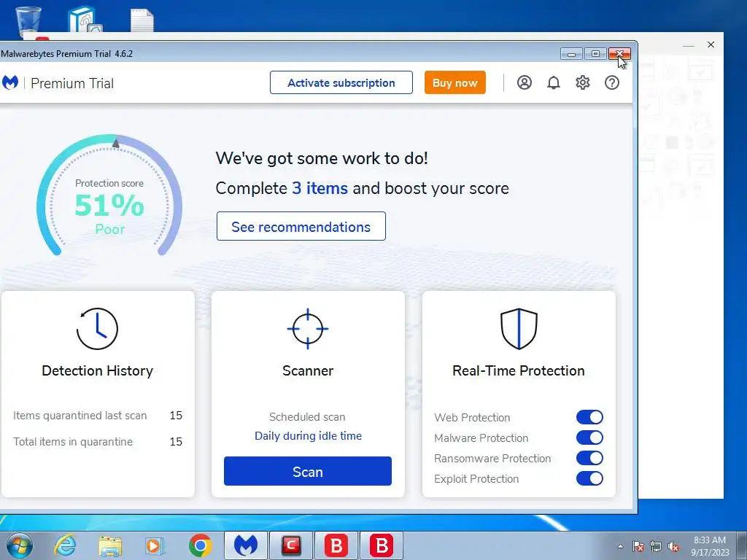Viewport: 747px width, 560px height.
Task: Toggle Malware Protection switch
Action: [x=589, y=437]
